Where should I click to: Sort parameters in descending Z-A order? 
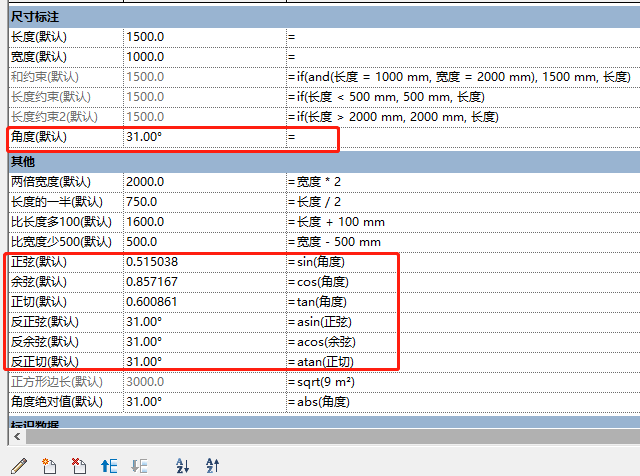click(212, 466)
